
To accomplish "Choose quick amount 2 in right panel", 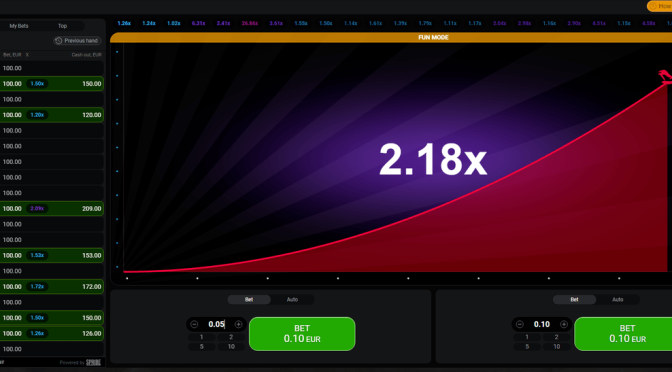I will click(x=556, y=337).
